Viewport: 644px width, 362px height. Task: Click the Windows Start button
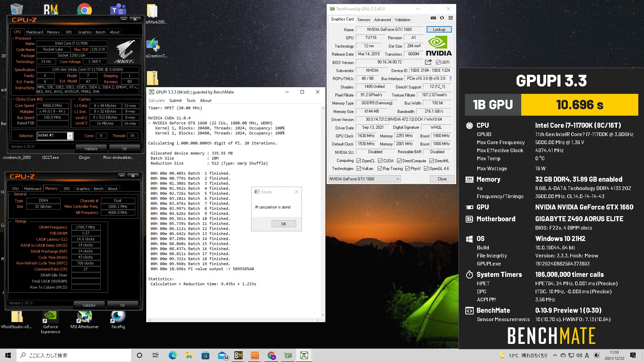click(x=8, y=355)
